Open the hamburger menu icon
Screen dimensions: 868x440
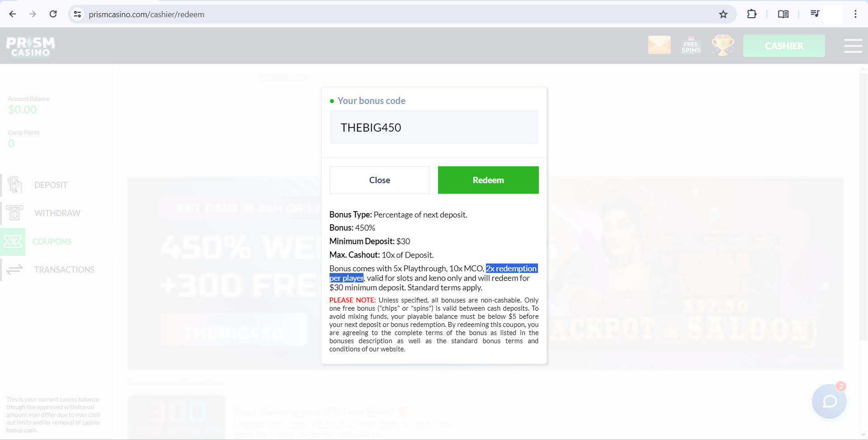[x=853, y=46]
